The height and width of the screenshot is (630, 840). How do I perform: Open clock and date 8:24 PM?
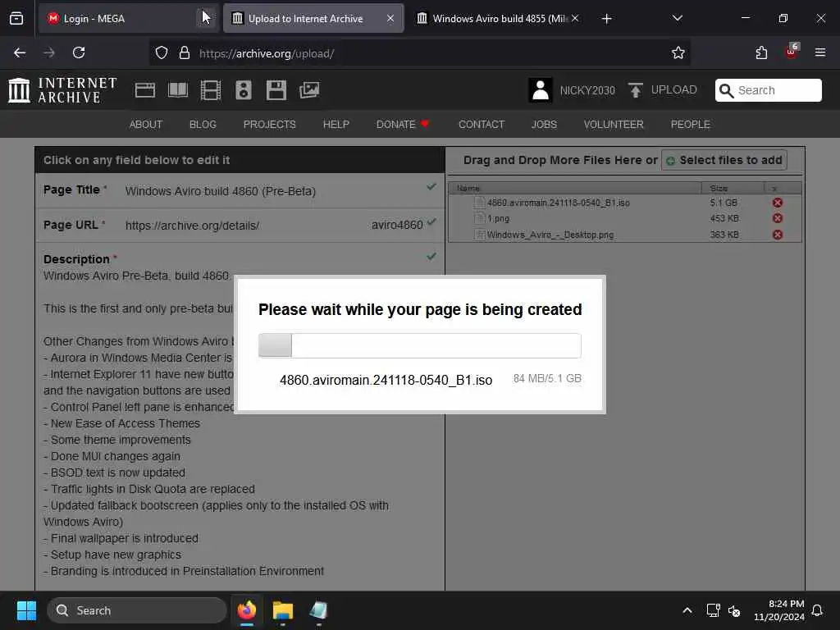[x=779, y=610]
